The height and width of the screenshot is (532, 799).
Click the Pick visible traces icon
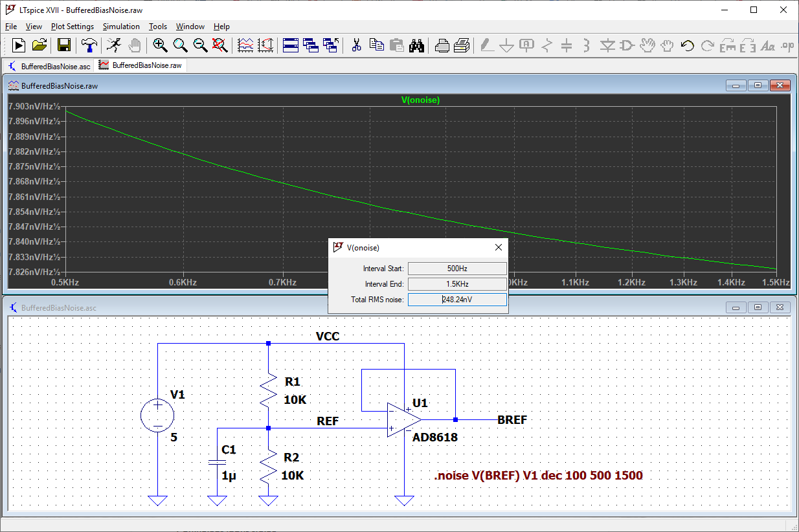[245, 45]
